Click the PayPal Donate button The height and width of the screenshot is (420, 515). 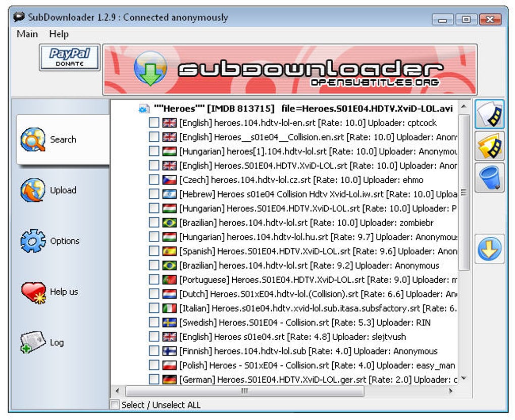tap(70, 58)
